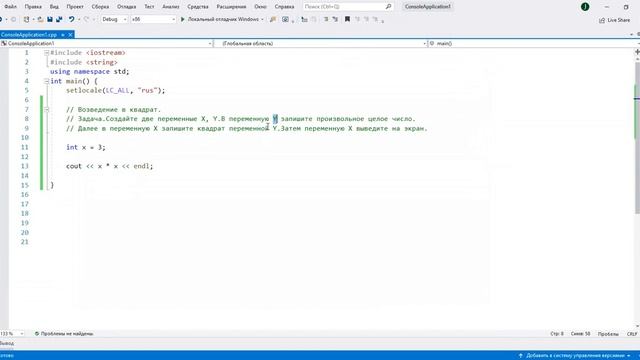This screenshot has width=640, height=360.
Task: Open the Проект menu
Action: [x=75, y=7]
